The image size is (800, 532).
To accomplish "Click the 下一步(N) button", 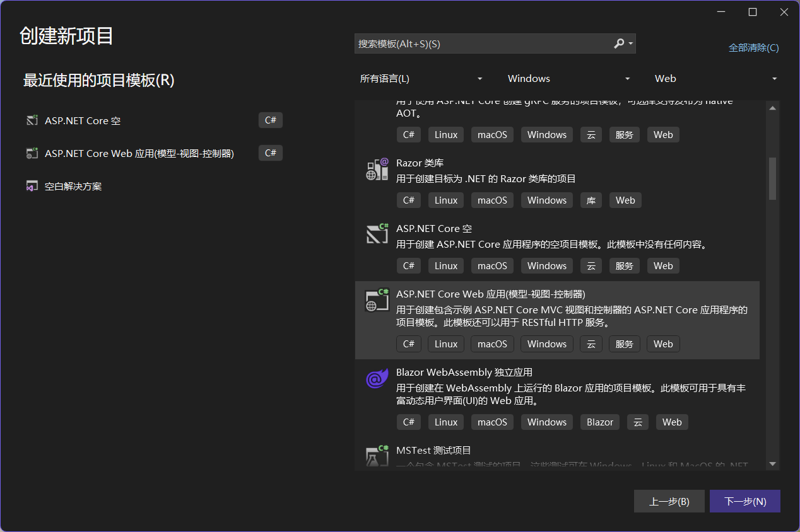I will [x=745, y=502].
